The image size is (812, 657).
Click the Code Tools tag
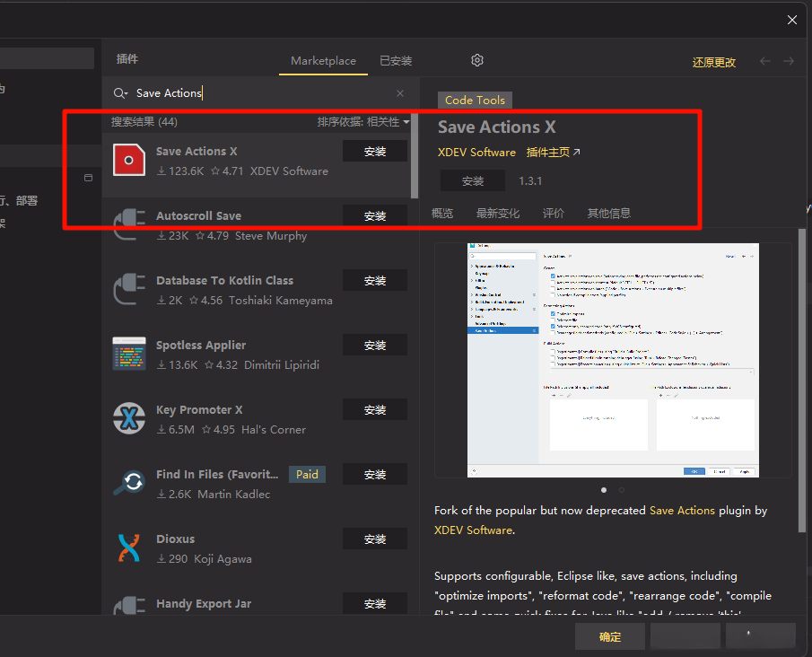475,100
